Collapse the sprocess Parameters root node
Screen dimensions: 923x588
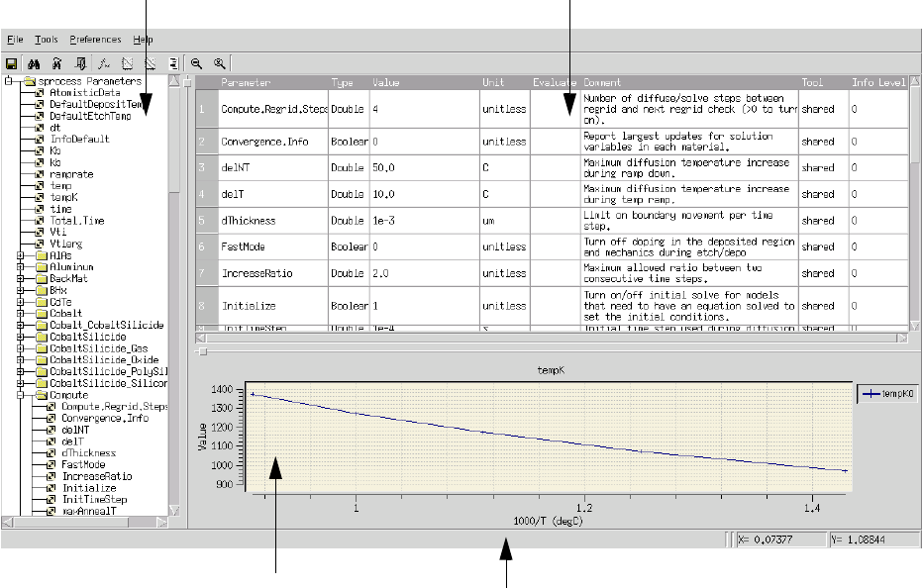click(x=8, y=81)
